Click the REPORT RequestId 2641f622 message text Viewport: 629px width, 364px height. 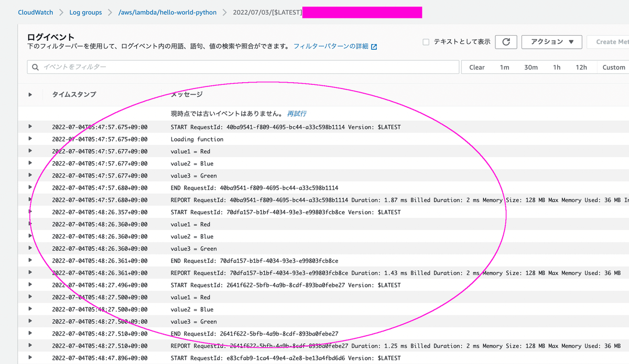pyautogui.click(x=396, y=346)
